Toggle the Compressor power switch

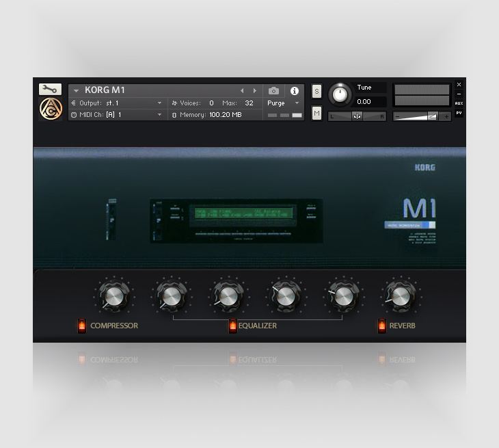[82, 326]
